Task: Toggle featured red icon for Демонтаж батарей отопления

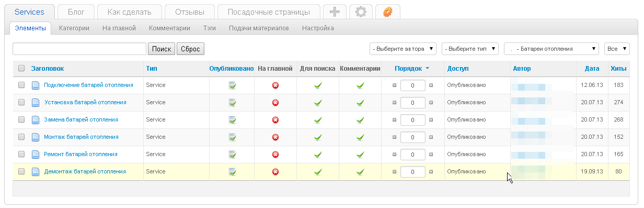Action: click(275, 172)
